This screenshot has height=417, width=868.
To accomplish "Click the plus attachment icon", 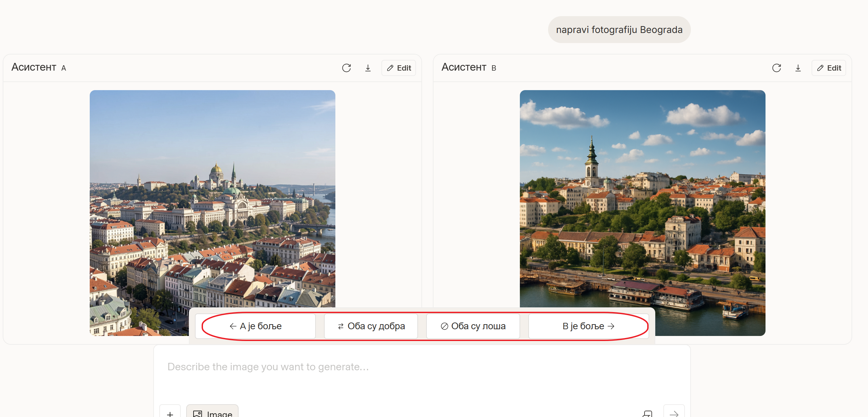I will pos(170,413).
